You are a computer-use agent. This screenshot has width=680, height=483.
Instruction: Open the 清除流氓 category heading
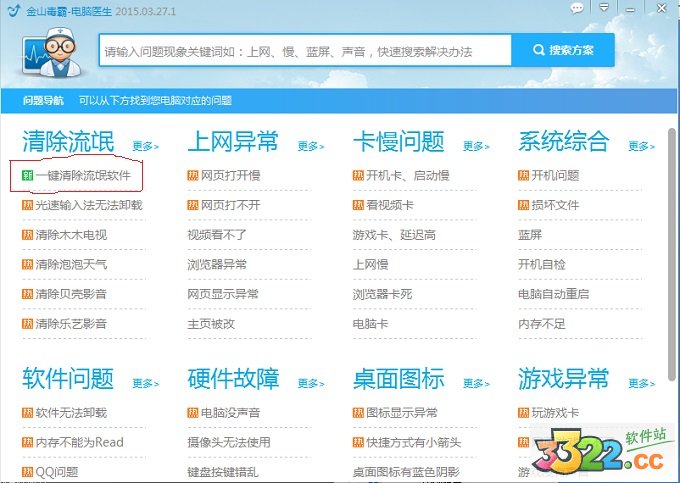click(x=68, y=141)
